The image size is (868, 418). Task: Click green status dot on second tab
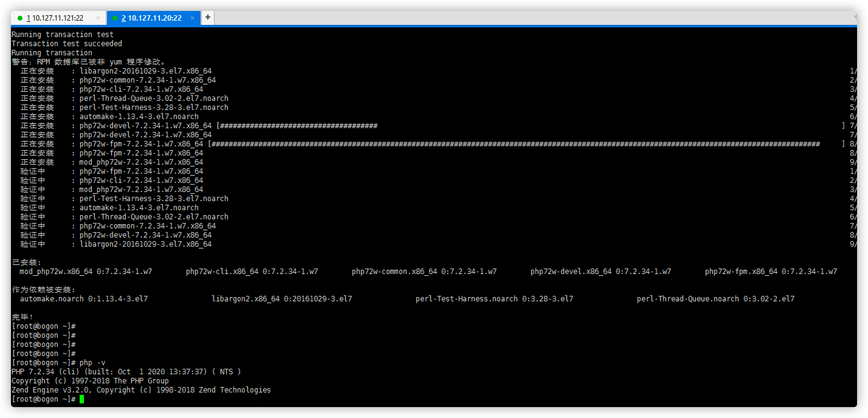115,18
